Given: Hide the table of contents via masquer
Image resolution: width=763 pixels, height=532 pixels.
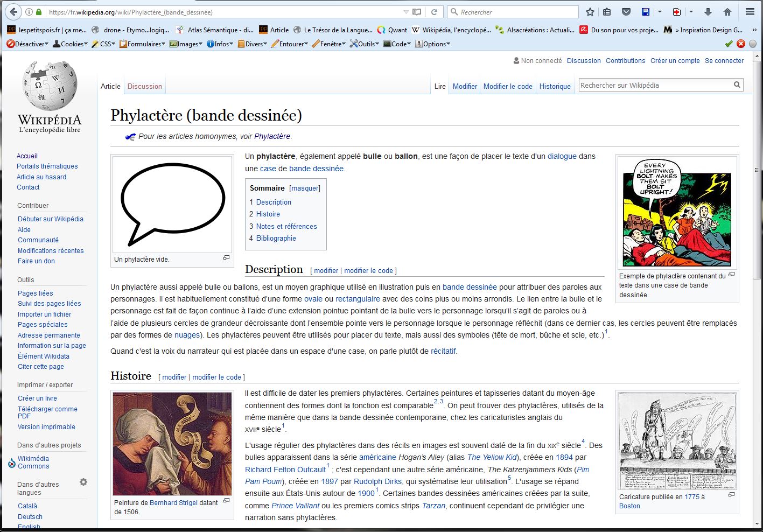Looking at the screenshot, I should [305, 188].
